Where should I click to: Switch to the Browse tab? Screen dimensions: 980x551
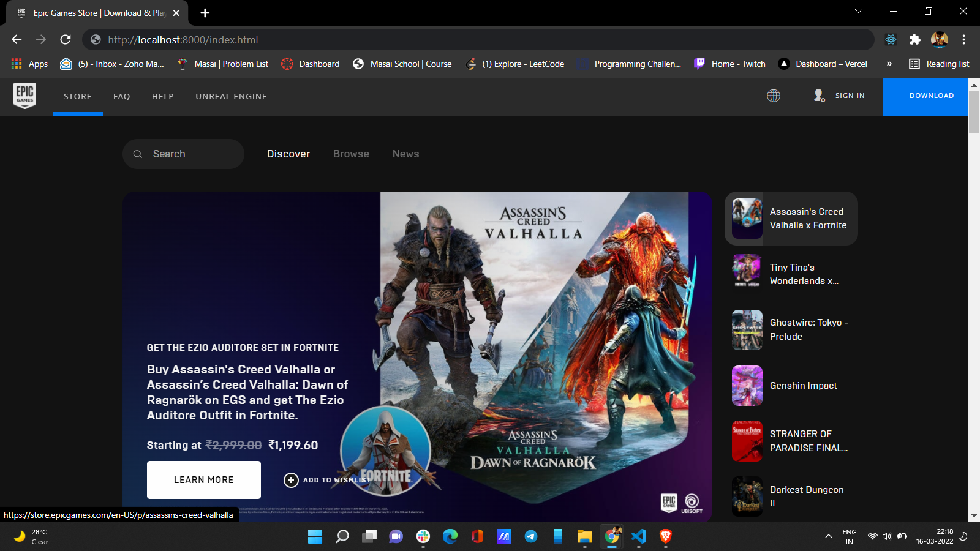pyautogui.click(x=351, y=154)
